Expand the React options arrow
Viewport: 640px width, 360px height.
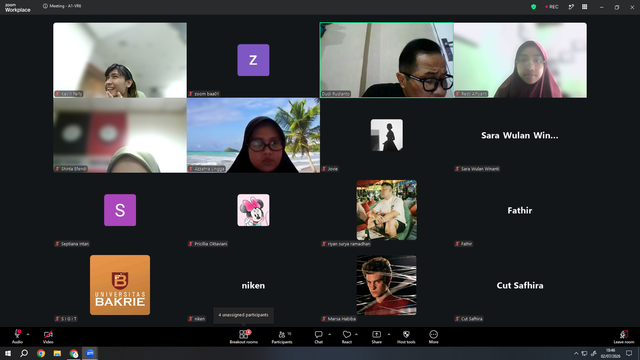pos(356,334)
